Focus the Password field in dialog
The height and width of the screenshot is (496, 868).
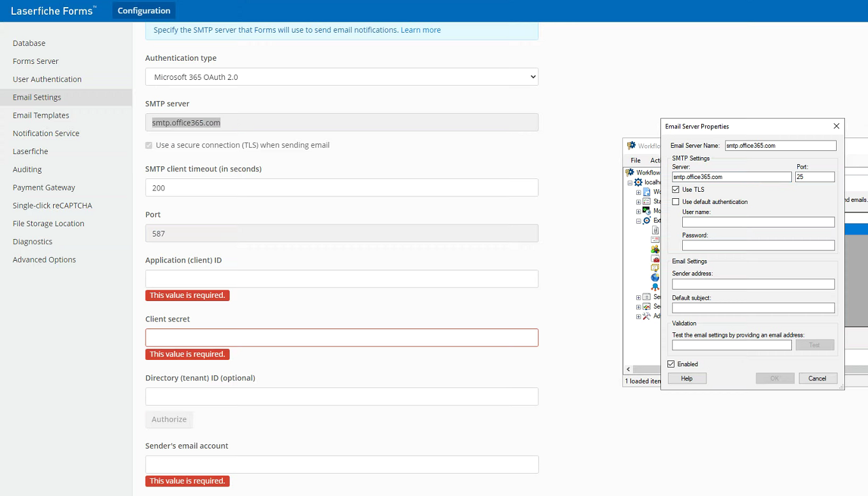click(x=758, y=245)
